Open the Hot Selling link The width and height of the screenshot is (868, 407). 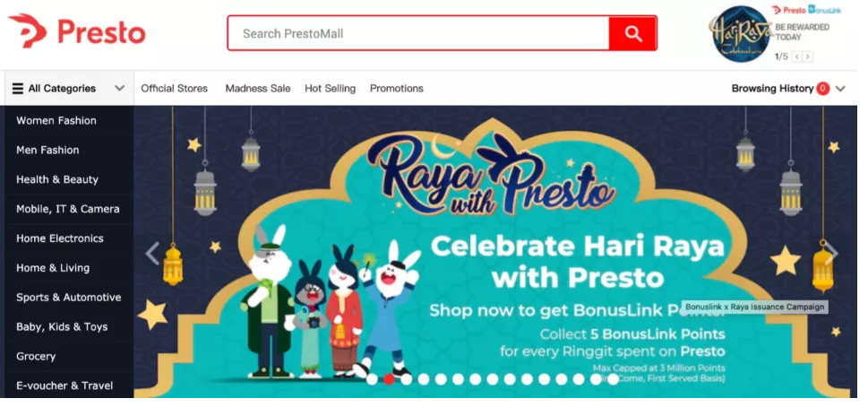330,89
